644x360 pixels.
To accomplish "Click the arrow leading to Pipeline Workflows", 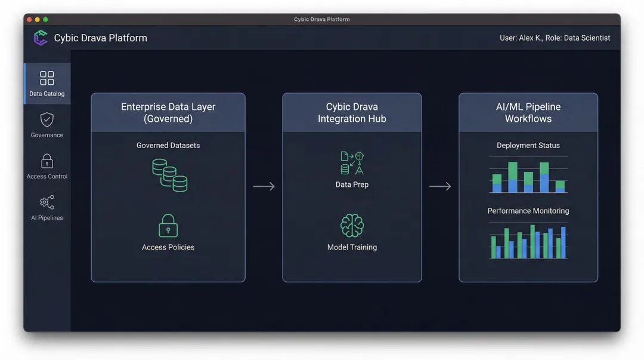I will 441,186.
